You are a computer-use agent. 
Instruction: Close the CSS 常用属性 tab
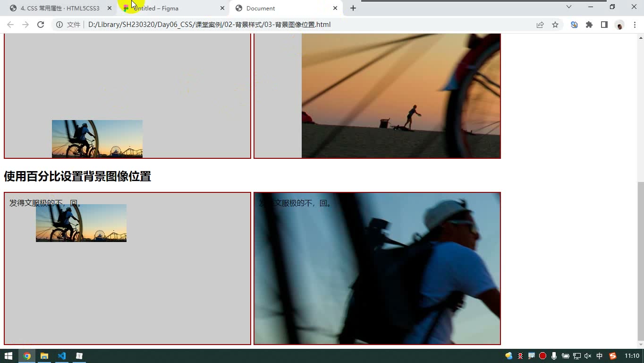110,8
